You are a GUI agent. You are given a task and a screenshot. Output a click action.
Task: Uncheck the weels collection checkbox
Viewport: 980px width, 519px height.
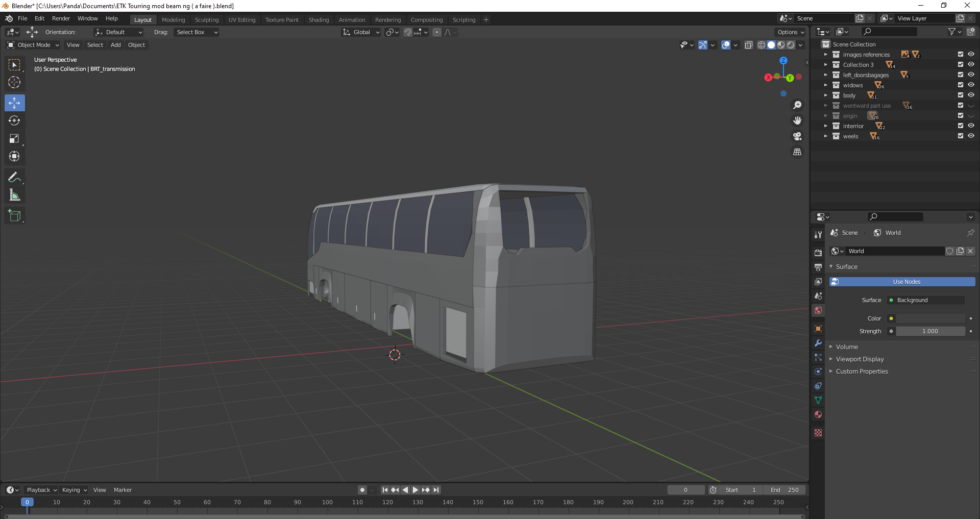coord(960,136)
